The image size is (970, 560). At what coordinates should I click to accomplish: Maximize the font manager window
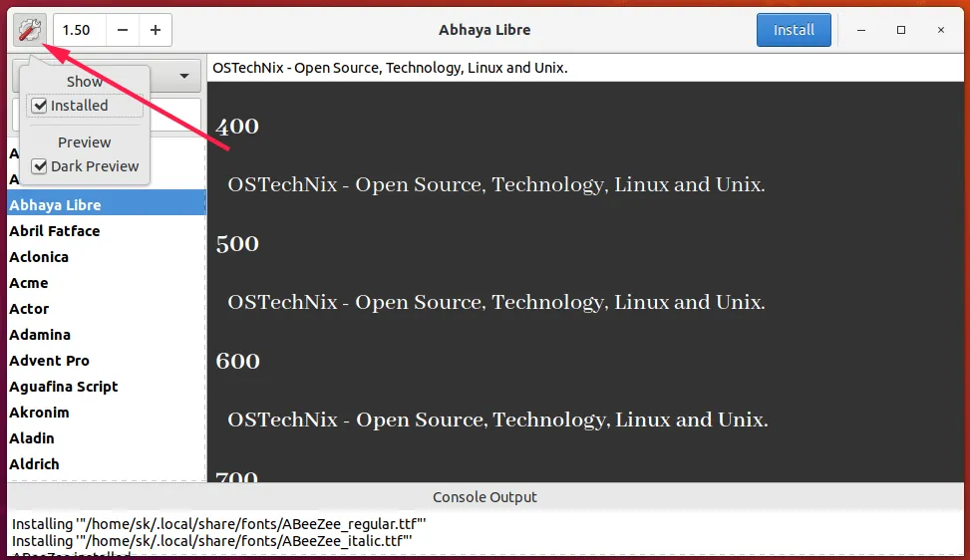click(901, 30)
